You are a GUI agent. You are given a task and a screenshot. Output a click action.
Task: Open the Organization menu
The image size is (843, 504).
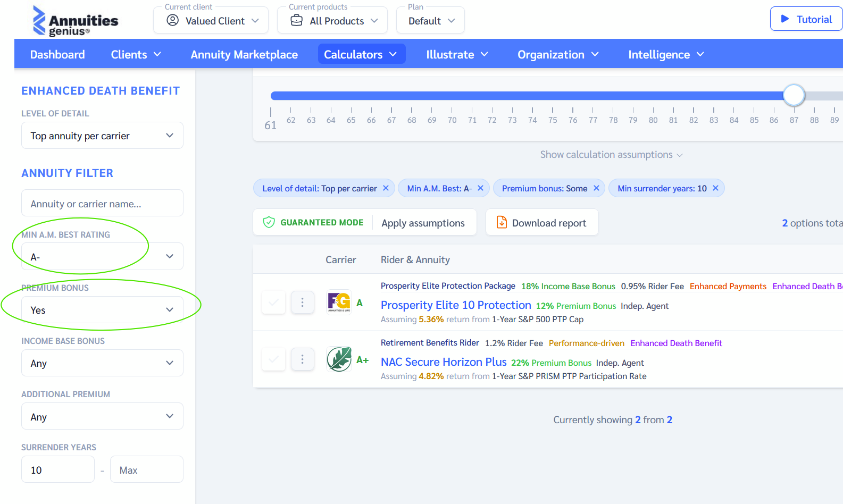pyautogui.click(x=558, y=54)
